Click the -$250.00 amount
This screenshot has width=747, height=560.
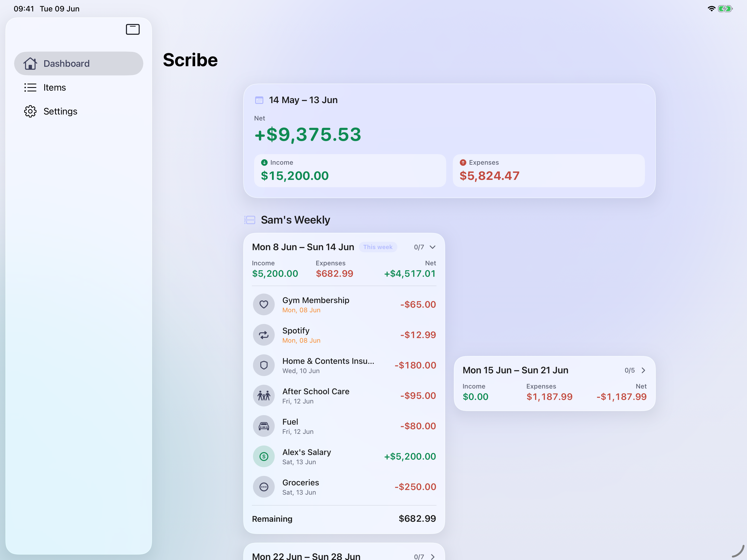coord(415,487)
